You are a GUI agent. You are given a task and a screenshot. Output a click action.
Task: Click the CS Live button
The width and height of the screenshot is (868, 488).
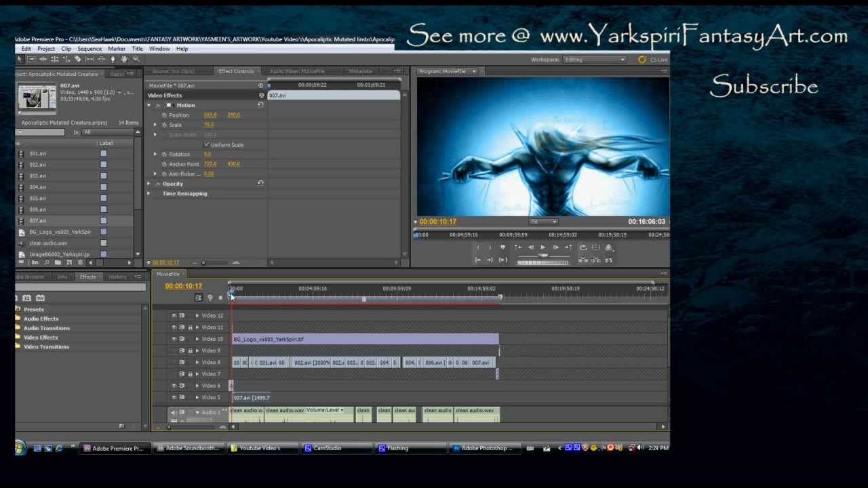click(653, 60)
